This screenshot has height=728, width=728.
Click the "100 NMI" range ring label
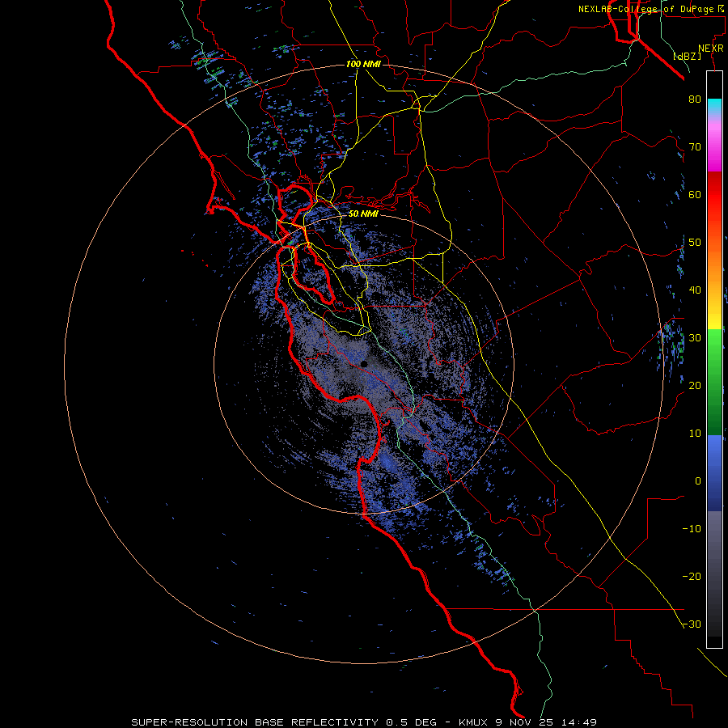pyautogui.click(x=363, y=64)
